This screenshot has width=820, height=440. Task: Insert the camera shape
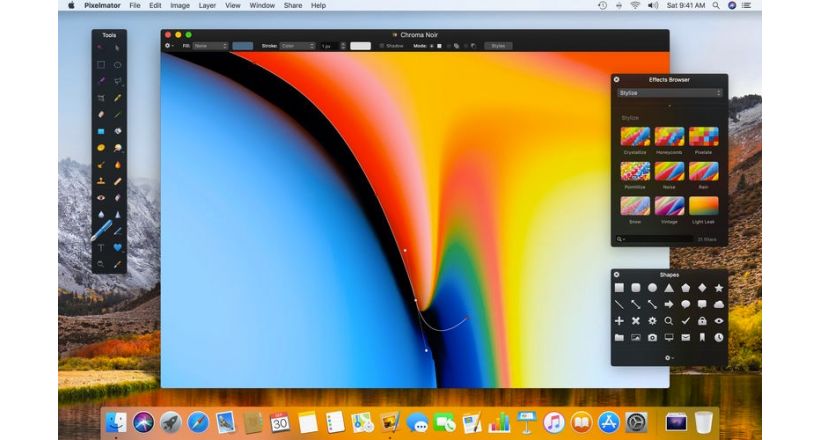(x=652, y=337)
